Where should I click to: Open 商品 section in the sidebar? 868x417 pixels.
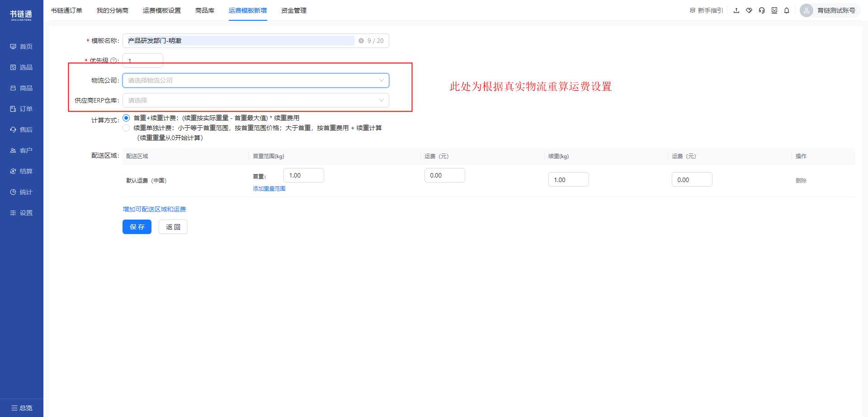click(x=21, y=88)
